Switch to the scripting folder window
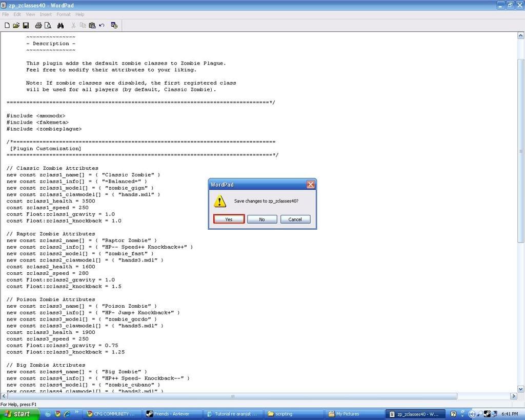This screenshot has width=525, height=420. point(294,414)
